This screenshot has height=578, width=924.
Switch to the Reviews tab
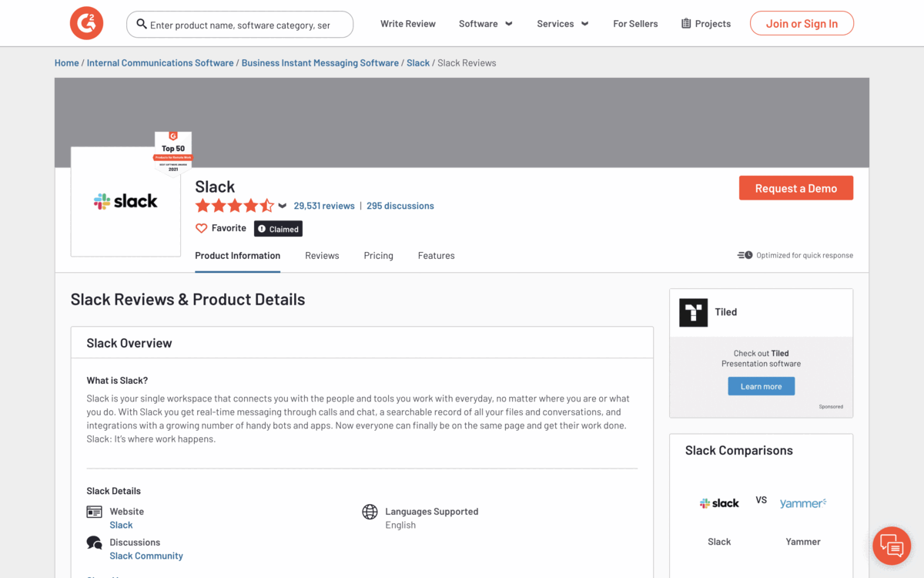pos(322,256)
